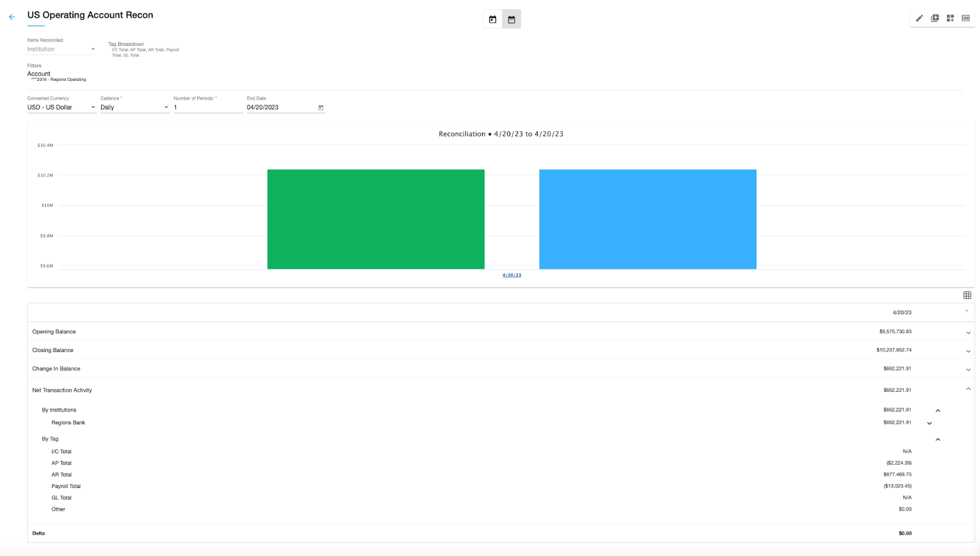Switch to date-range calendar view
This screenshot has height=556, width=980.
511,20
